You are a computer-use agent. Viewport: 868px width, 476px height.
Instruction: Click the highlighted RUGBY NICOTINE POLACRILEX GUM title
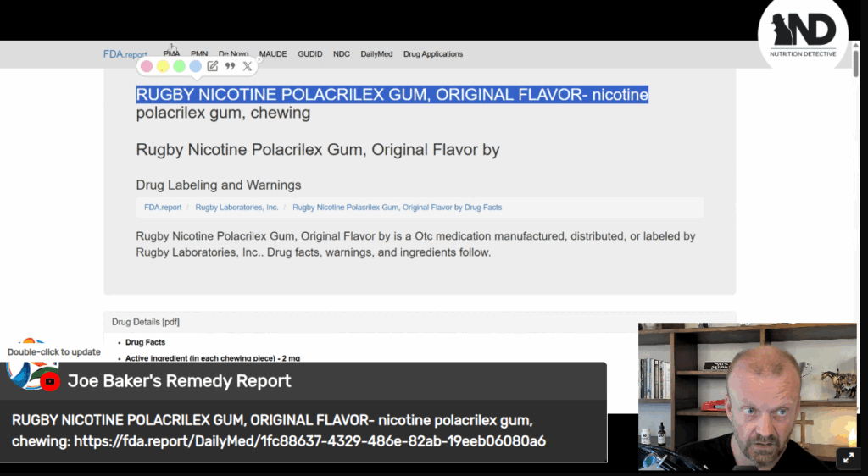(392, 95)
